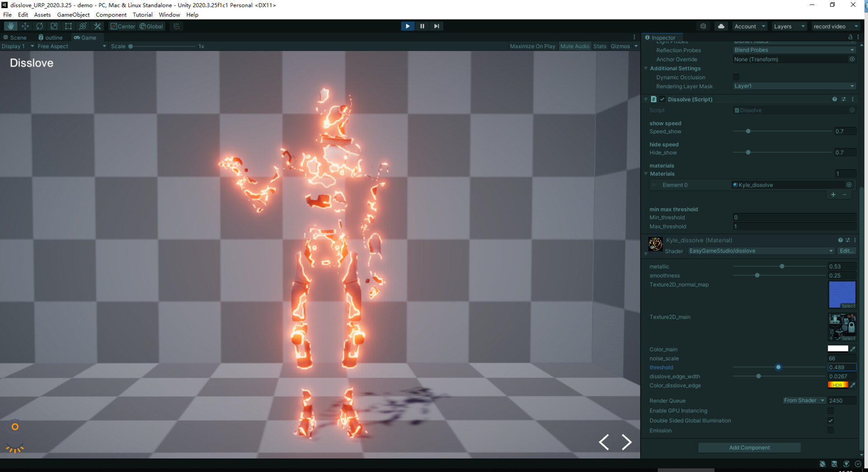Switch to the Scene tab
This screenshot has height=472, width=868.
16,37
